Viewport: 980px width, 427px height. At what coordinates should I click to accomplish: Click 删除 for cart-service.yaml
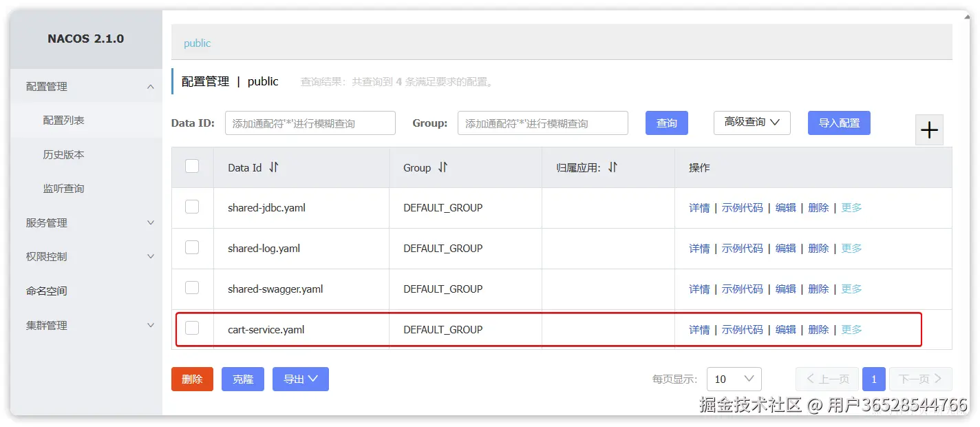click(x=818, y=330)
